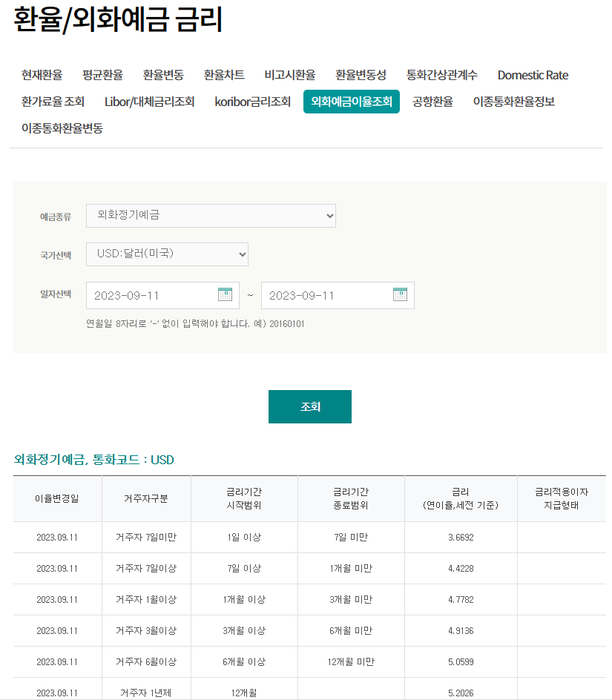This screenshot has height=700, width=612.
Task: Open the 통화간상관계수 tab
Action: click(x=442, y=75)
